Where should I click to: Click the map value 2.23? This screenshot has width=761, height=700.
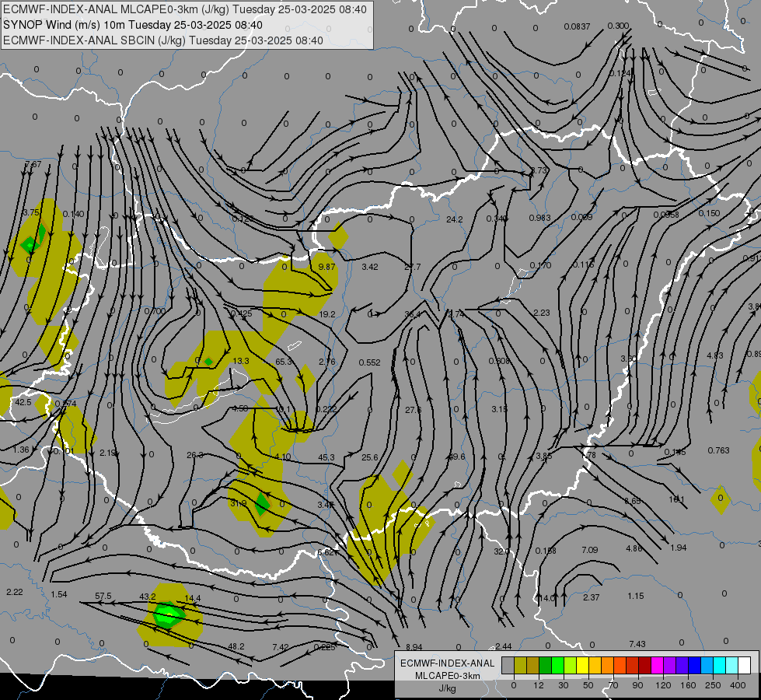542,313
